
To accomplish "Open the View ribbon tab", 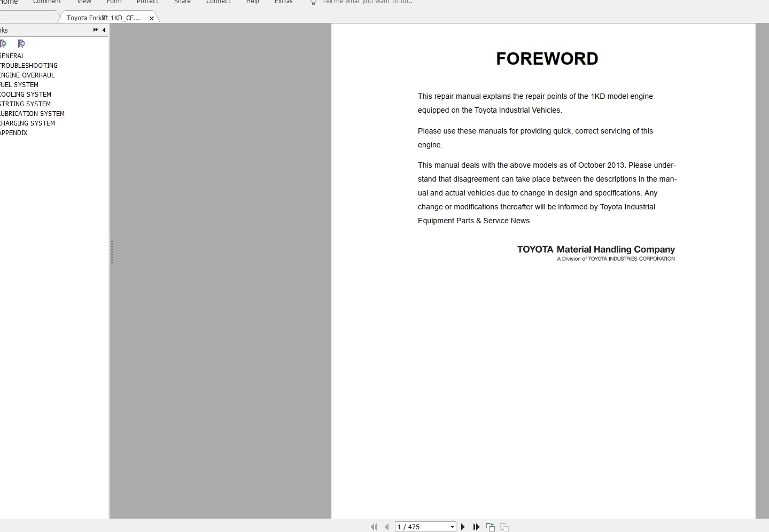I will click(84, 2).
